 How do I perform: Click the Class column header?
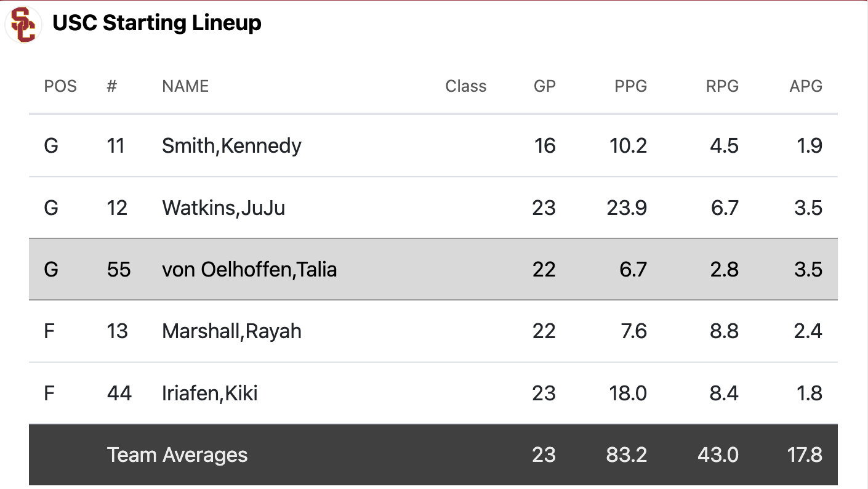coord(465,86)
